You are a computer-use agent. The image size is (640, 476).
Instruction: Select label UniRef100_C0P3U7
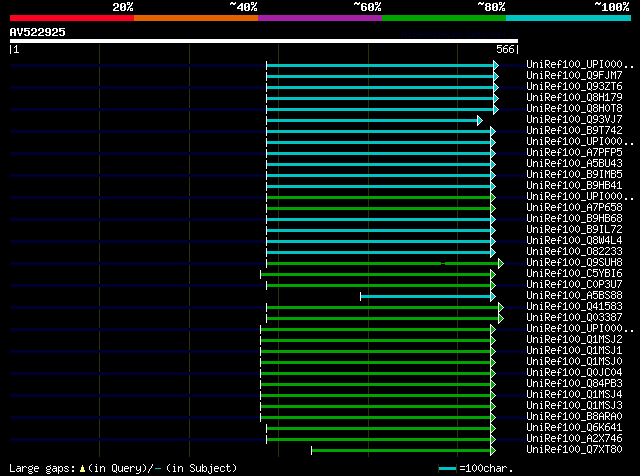click(574, 285)
